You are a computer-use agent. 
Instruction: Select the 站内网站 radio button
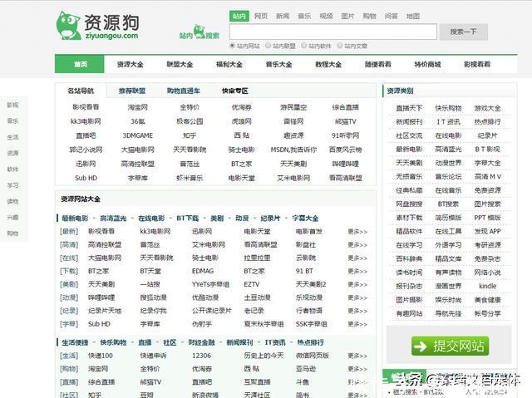(233, 46)
